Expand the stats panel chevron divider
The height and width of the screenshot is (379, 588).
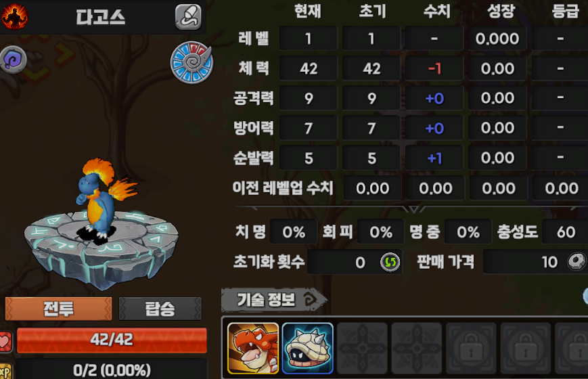[413, 208]
